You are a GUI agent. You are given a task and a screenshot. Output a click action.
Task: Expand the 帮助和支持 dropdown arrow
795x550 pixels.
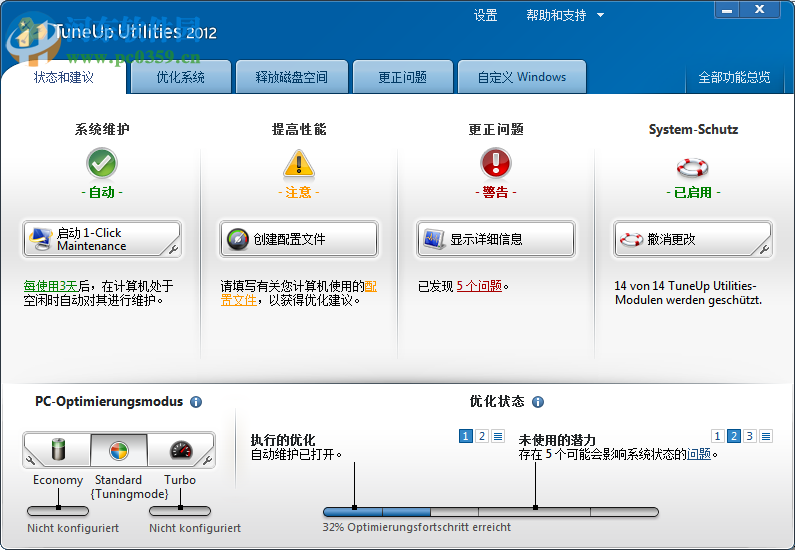[x=600, y=15]
